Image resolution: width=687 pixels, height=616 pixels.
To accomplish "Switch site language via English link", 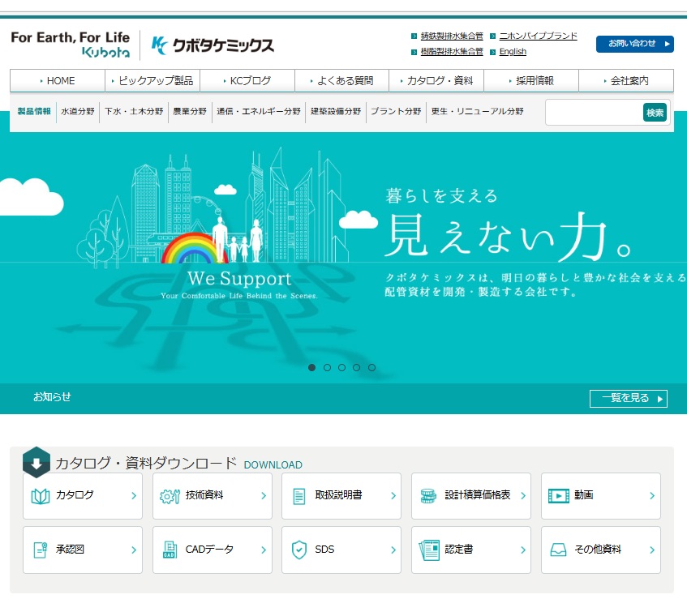I will [x=513, y=52].
